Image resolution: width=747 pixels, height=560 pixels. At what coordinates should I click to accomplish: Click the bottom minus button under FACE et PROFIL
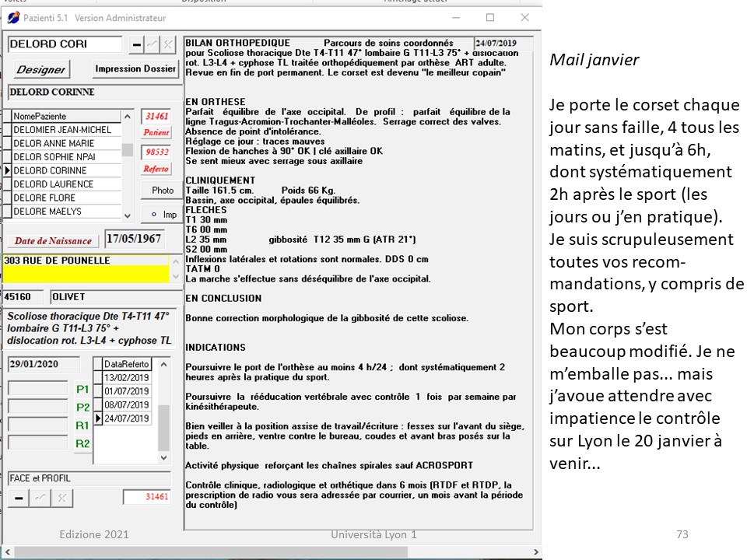[x=19, y=498]
